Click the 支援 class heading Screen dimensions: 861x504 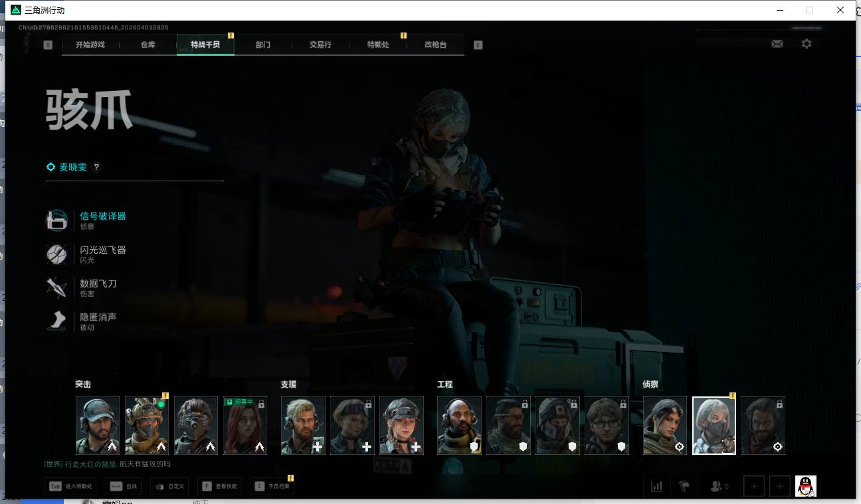pyautogui.click(x=288, y=384)
